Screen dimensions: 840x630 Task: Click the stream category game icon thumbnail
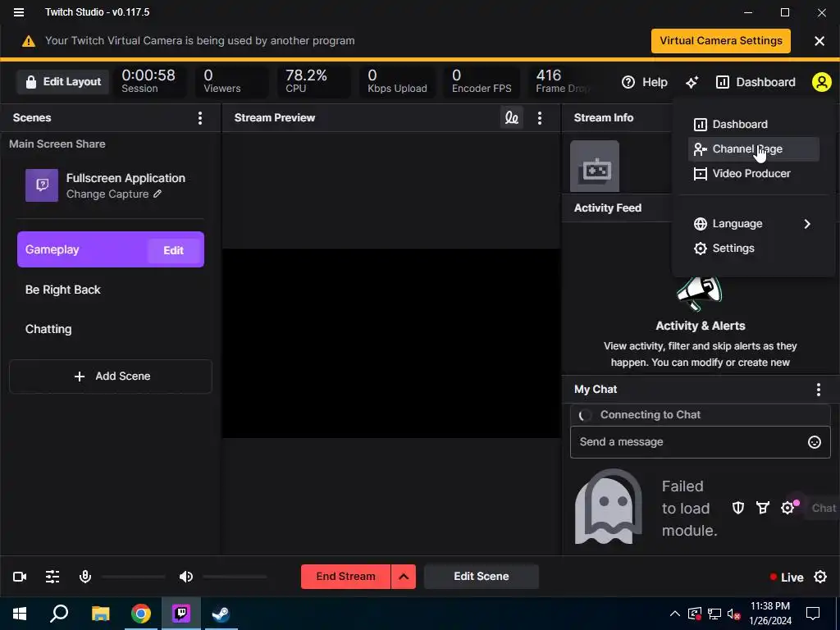(x=595, y=166)
